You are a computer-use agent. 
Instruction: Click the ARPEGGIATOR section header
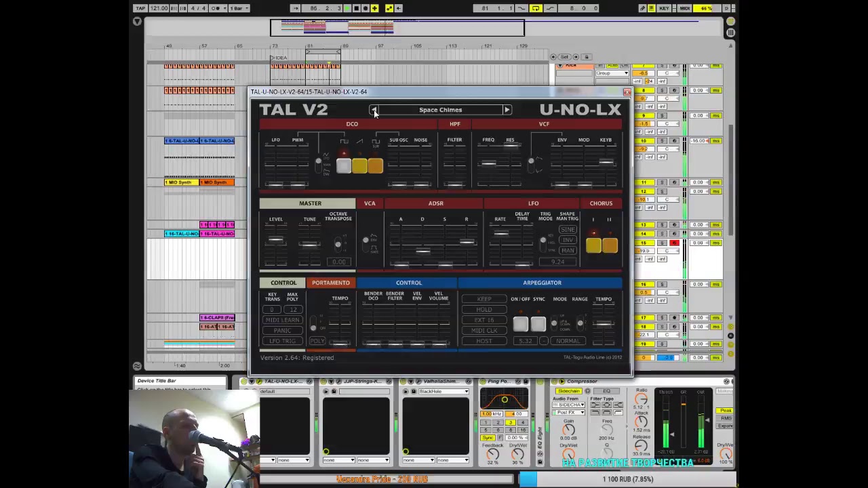540,283
